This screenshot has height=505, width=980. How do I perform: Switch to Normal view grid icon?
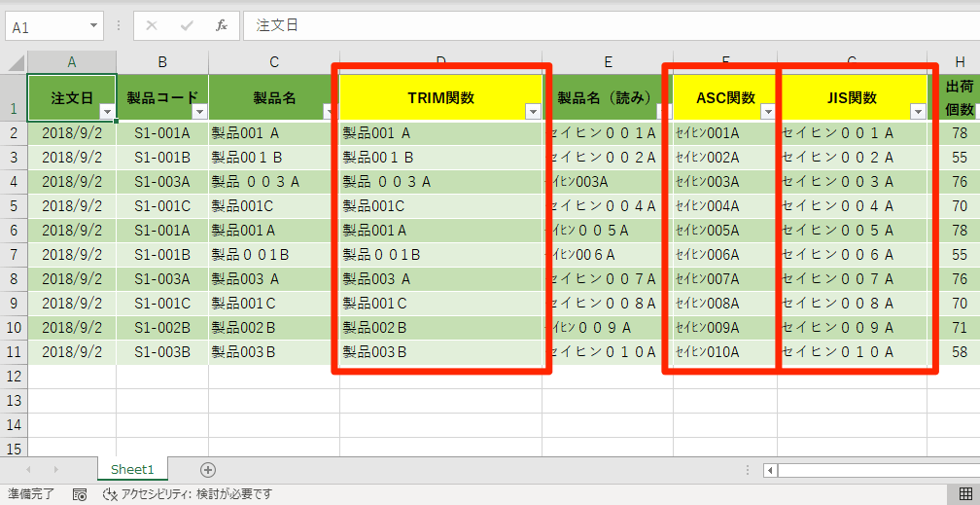click(966, 494)
